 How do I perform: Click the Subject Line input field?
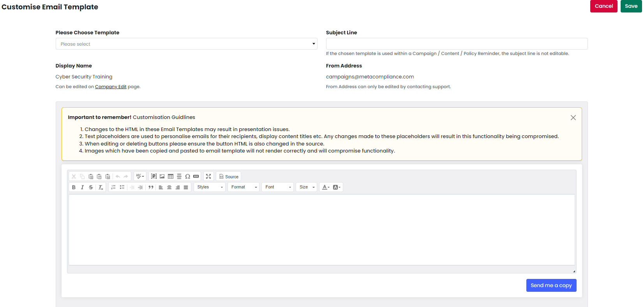(457, 44)
